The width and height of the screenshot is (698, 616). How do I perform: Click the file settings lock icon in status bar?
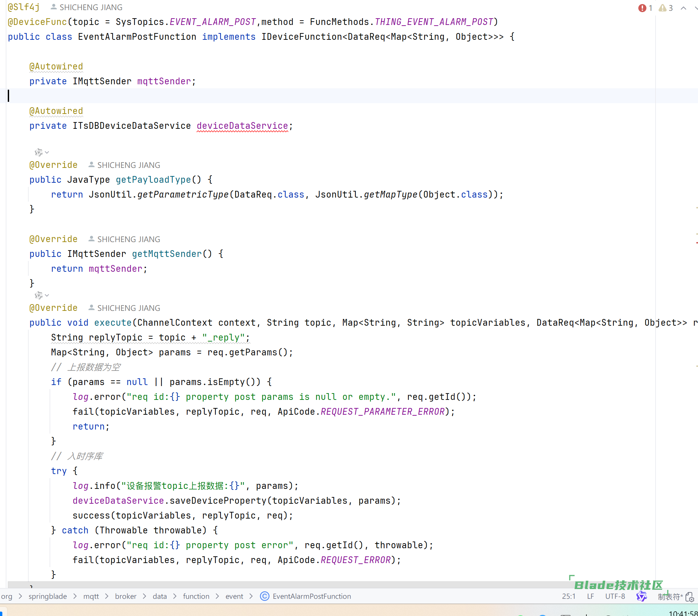pos(690,596)
